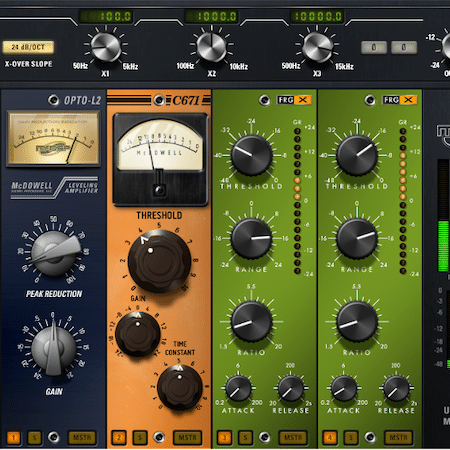Click band 3 Ratio knob

[x=252, y=322]
